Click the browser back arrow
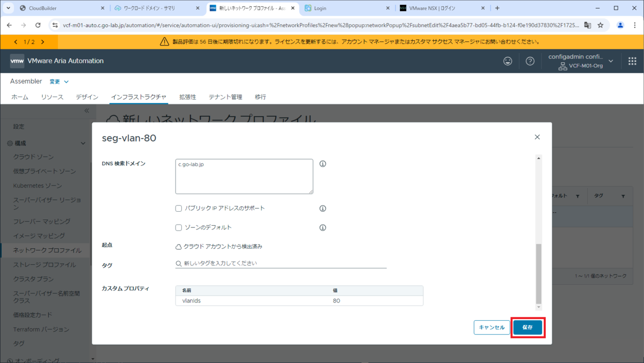644x363 pixels. click(x=9, y=25)
